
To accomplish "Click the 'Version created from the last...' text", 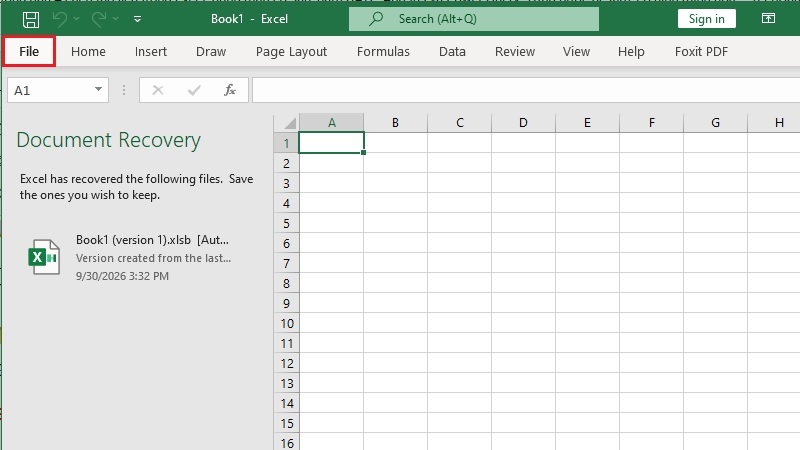I will [153, 258].
